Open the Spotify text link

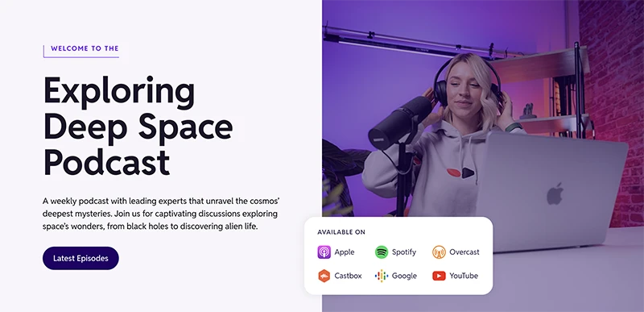[x=404, y=252]
